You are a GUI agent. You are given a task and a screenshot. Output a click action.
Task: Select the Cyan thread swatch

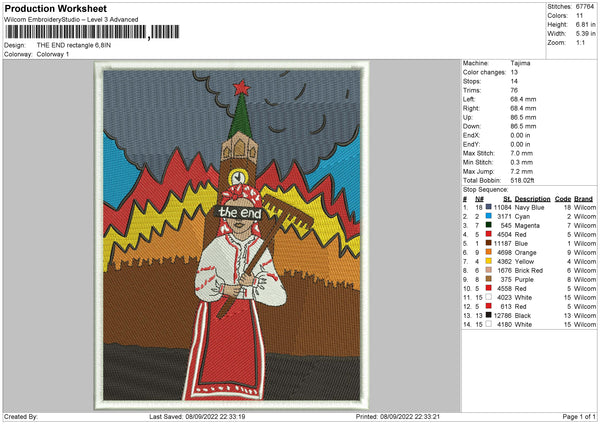coord(487,215)
